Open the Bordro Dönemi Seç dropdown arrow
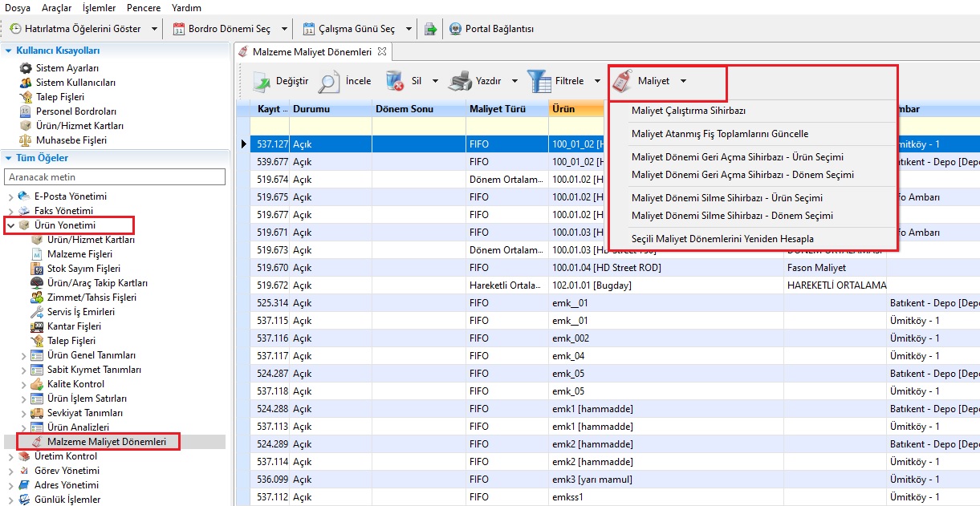 [x=284, y=29]
